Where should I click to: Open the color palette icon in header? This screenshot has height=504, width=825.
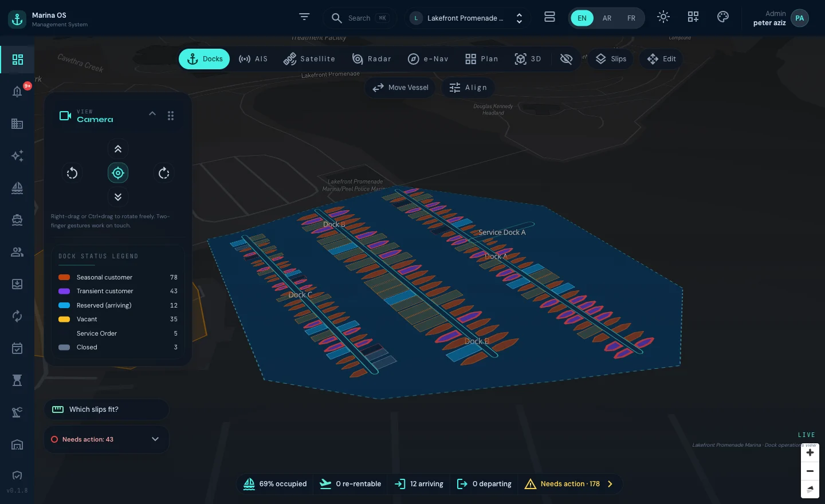click(723, 17)
